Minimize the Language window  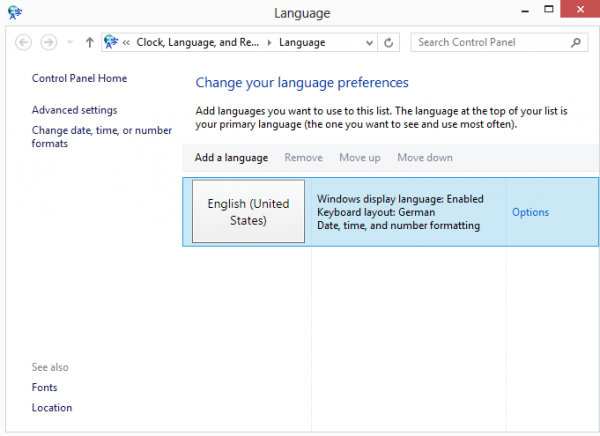click(525, 10)
